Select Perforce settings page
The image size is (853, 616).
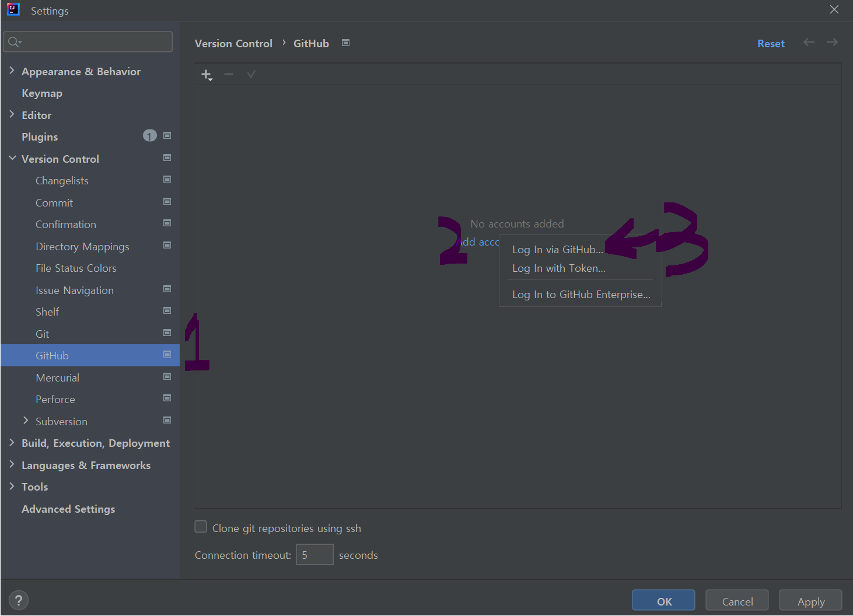[x=55, y=400]
